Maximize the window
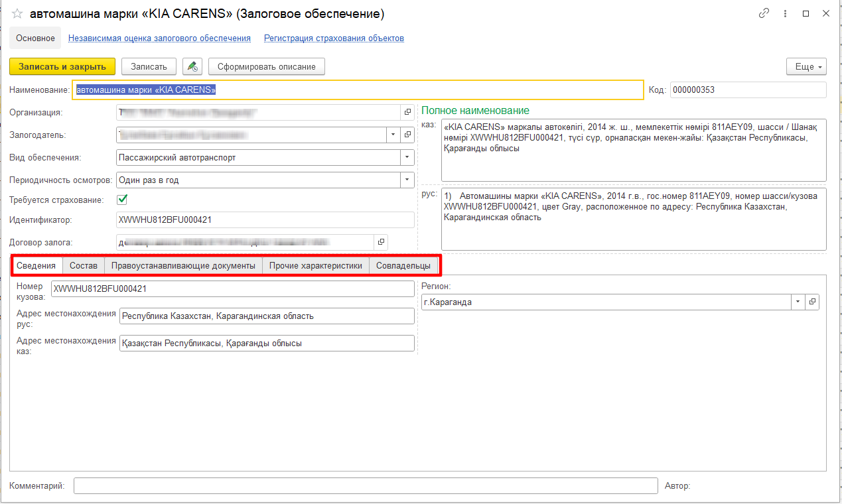 tap(806, 14)
